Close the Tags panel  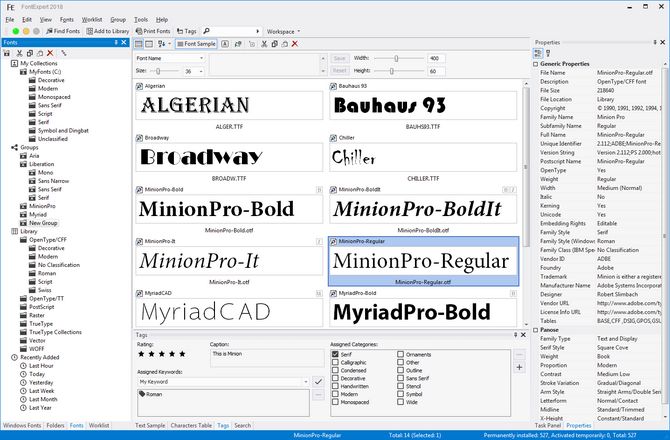coord(523,335)
